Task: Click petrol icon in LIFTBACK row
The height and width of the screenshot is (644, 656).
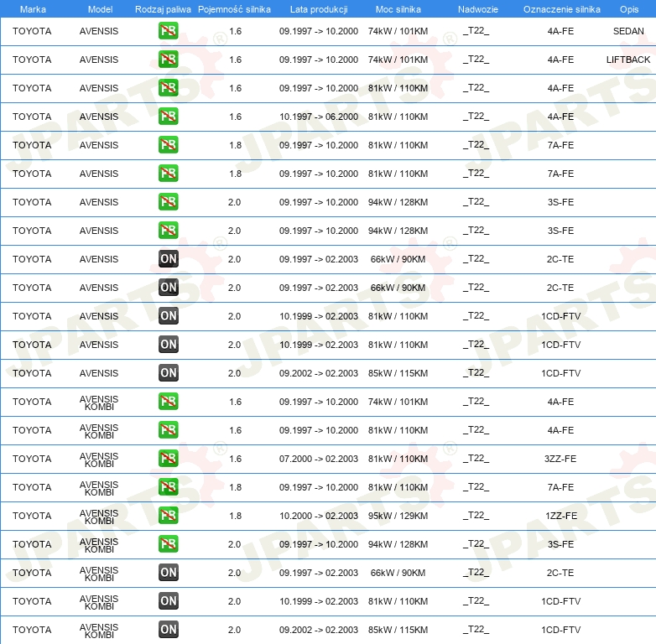Action: 168,60
